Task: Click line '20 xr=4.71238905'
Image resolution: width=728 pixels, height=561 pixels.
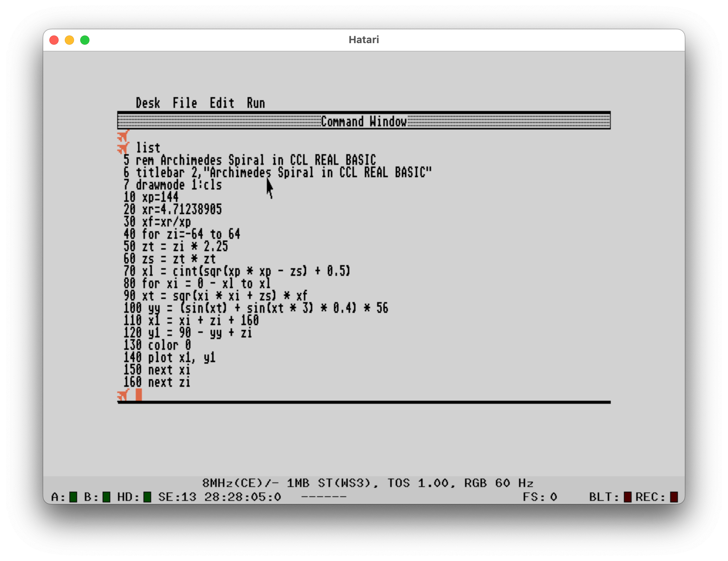Action: point(172,209)
